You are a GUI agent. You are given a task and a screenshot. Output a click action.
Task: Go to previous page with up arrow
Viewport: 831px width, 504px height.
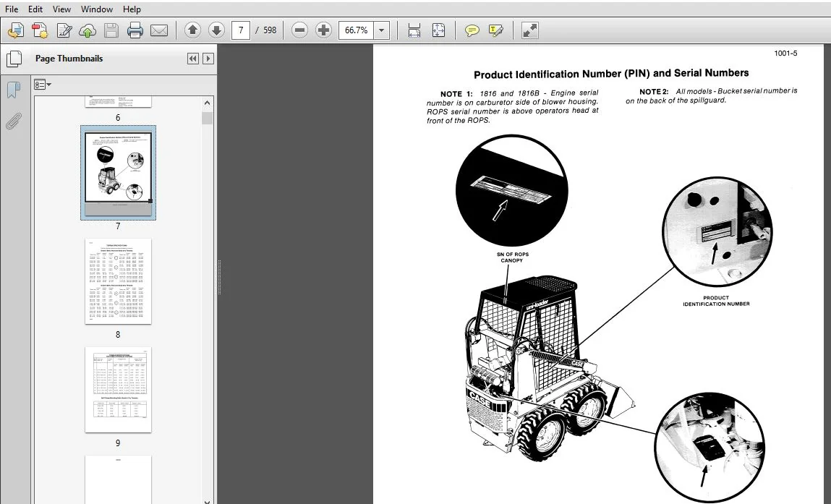point(192,30)
